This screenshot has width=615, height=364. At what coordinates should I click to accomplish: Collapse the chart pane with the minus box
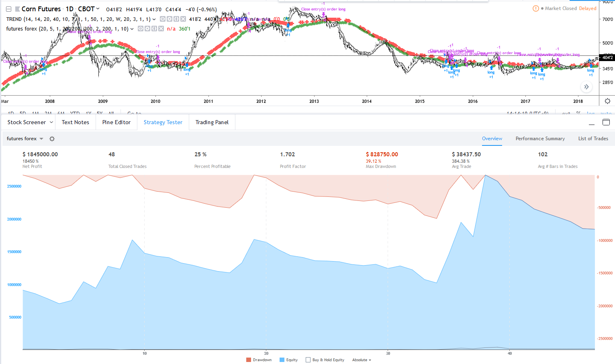tap(8, 9)
